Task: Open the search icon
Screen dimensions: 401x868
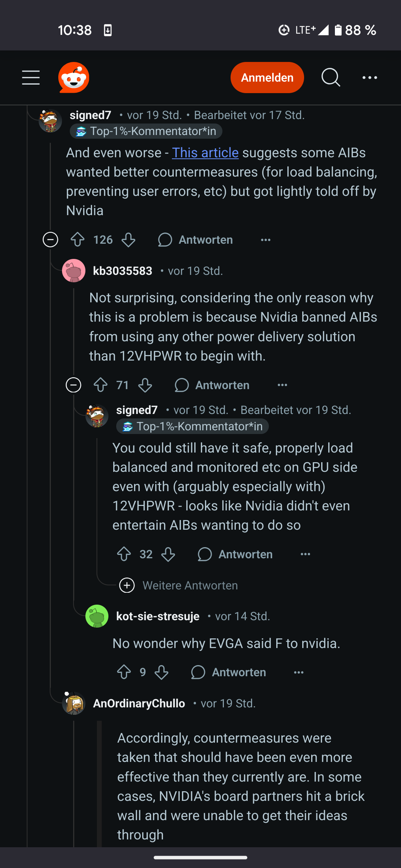Action: [x=330, y=77]
